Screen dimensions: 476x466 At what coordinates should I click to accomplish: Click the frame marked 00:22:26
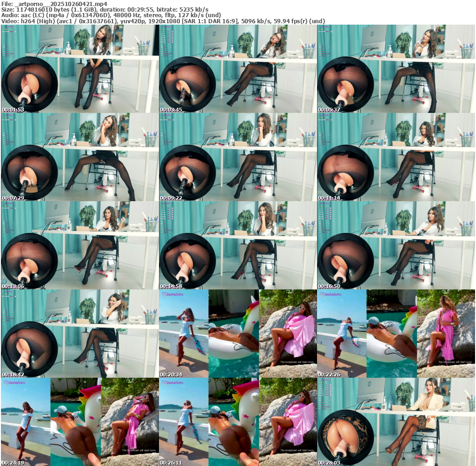pos(396,334)
